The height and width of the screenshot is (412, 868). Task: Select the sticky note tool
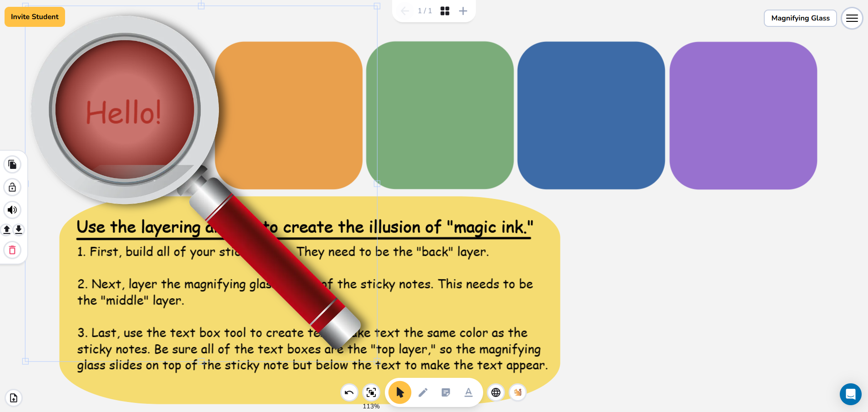point(446,392)
